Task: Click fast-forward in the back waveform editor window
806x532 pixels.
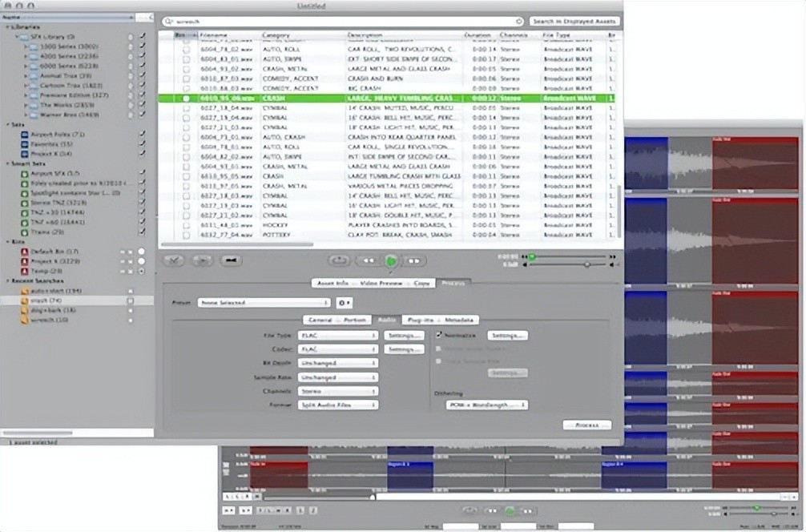Action: (527, 510)
